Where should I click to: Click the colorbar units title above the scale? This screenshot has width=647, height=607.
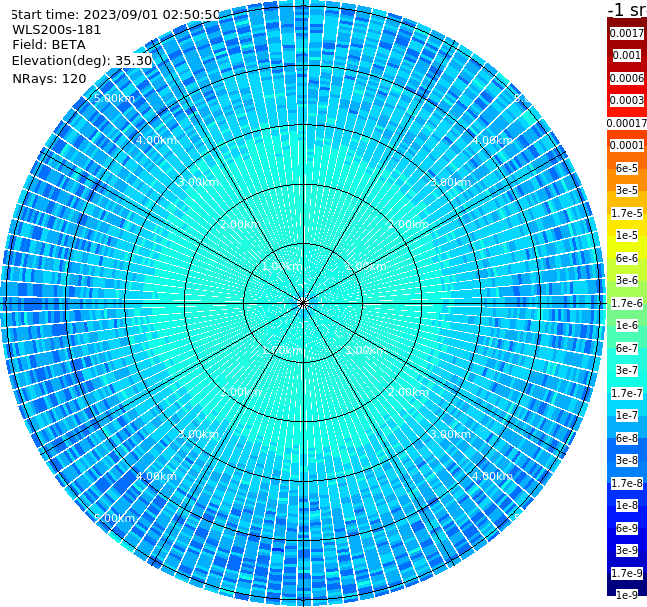(627, 9)
